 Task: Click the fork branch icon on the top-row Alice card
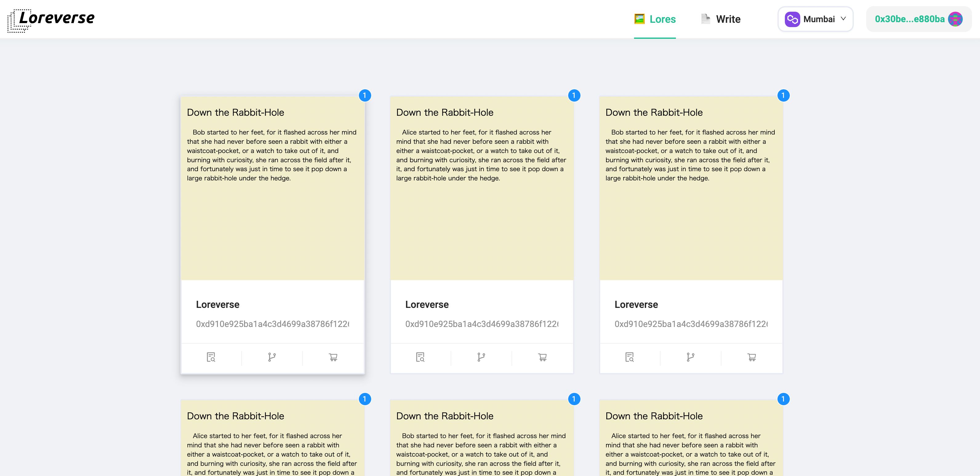481,357
